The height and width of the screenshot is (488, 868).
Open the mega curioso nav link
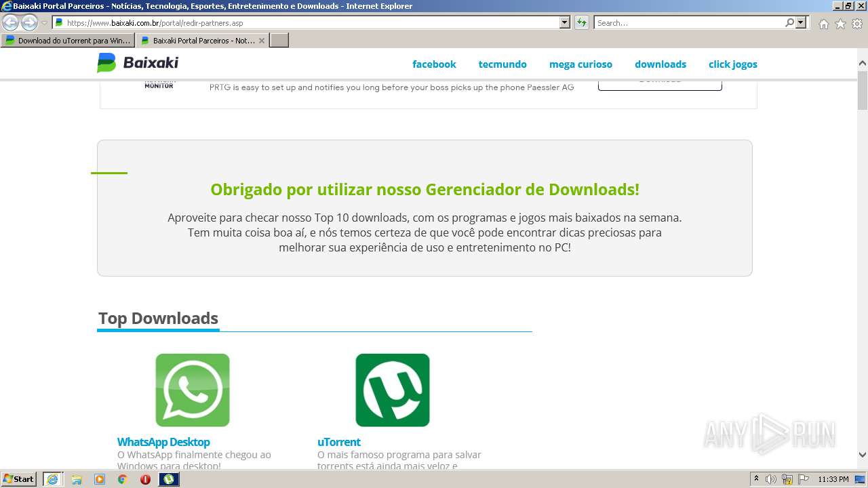point(580,64)
